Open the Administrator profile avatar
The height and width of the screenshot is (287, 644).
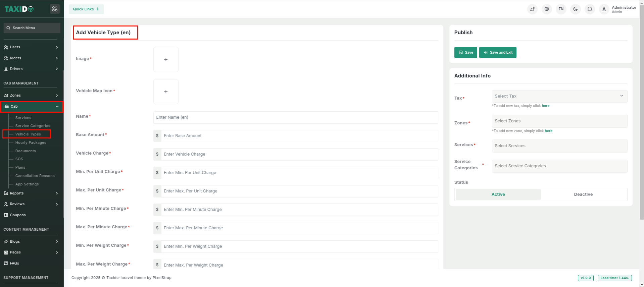click(604, 9)
